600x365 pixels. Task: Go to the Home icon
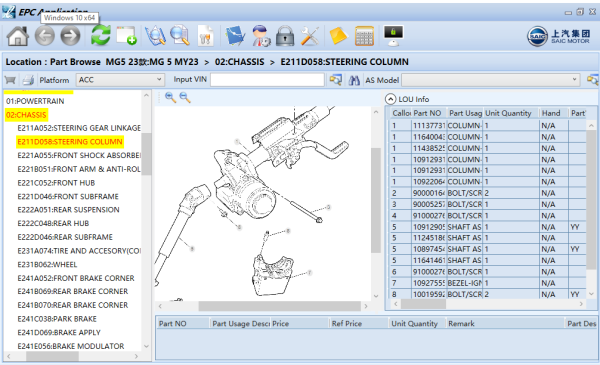(18, 36)
